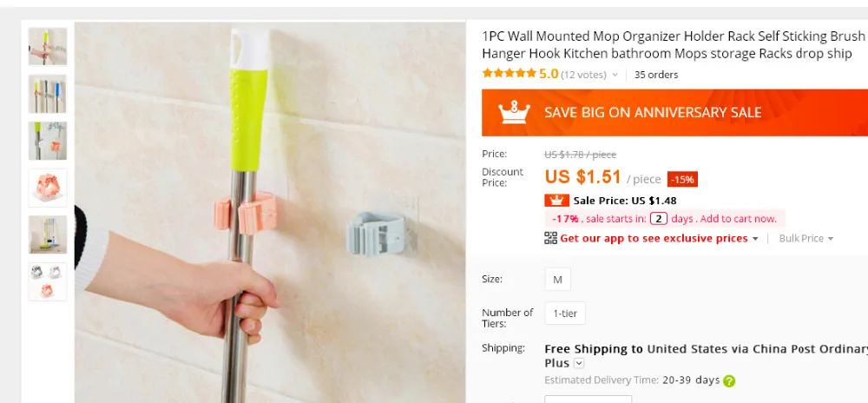
Task: Click the 35 orders link
Action: (x=656, y=75)
